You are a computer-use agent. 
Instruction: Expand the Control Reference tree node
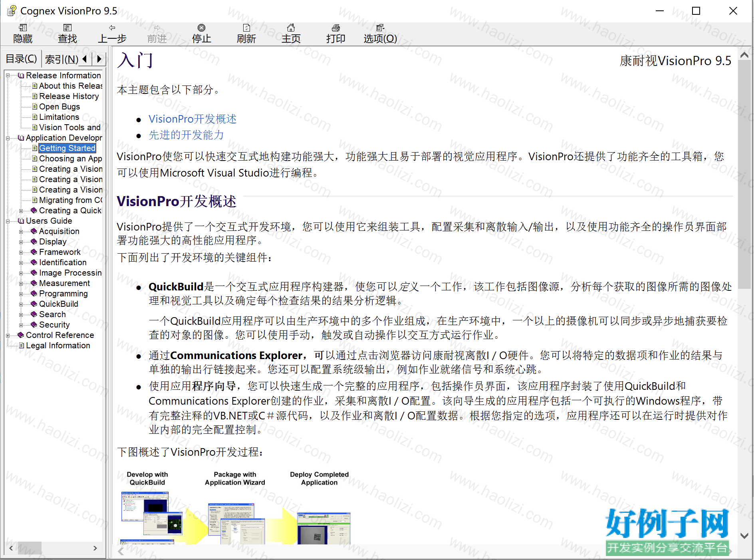[x=8, y=336]
